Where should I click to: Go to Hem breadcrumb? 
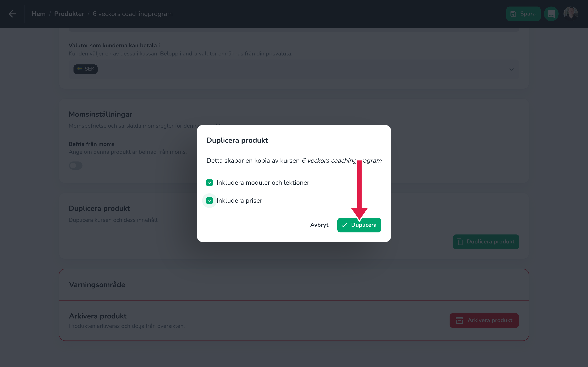click(38, 14)
